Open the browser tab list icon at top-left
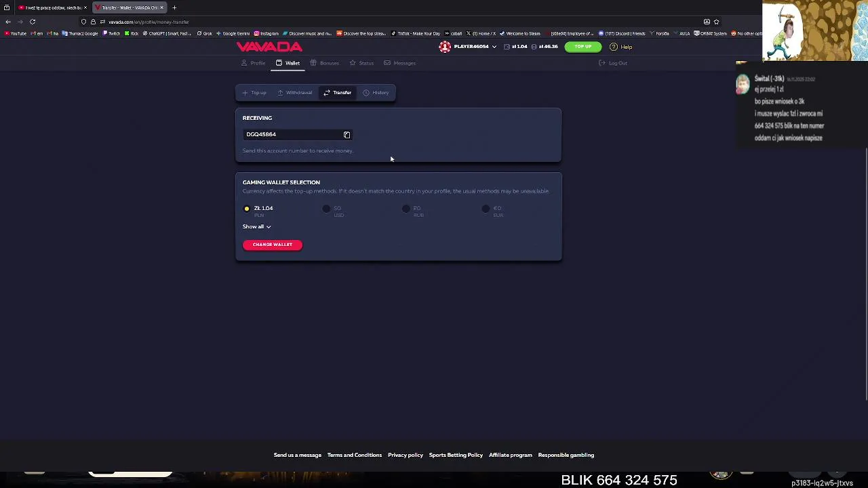This screenshot has width=868, height=488. pos(7,7)
